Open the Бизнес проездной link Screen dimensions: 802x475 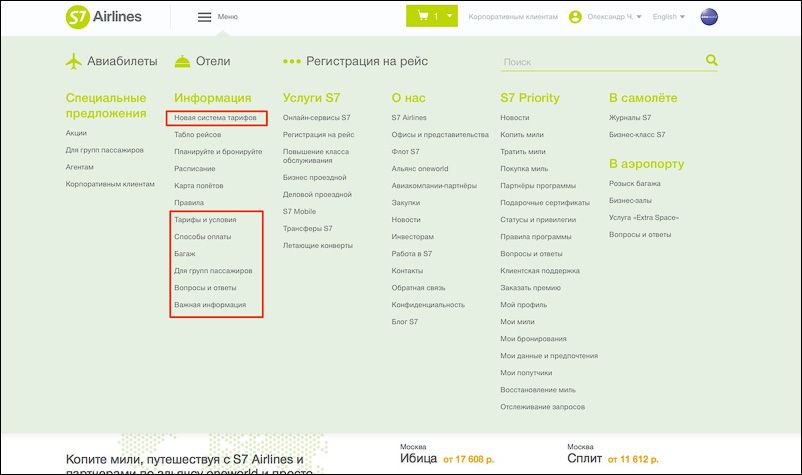pyautogui.click(x=315, y=177)
